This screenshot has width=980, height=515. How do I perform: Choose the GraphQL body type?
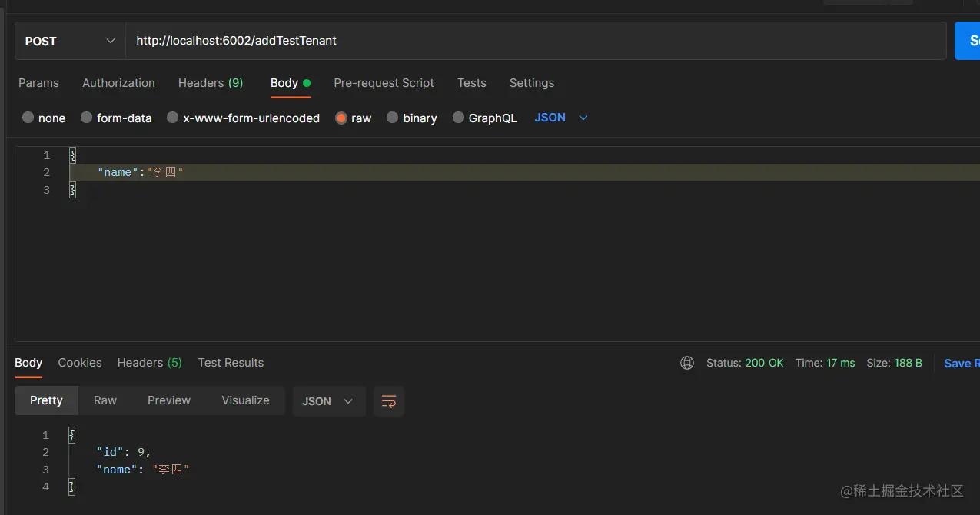[x=485, y=118]
